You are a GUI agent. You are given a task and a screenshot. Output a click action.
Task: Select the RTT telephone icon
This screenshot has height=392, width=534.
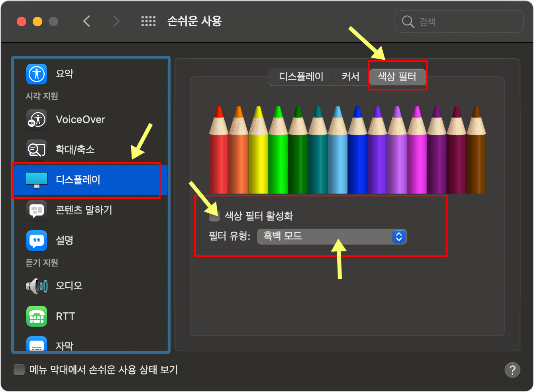37,316
